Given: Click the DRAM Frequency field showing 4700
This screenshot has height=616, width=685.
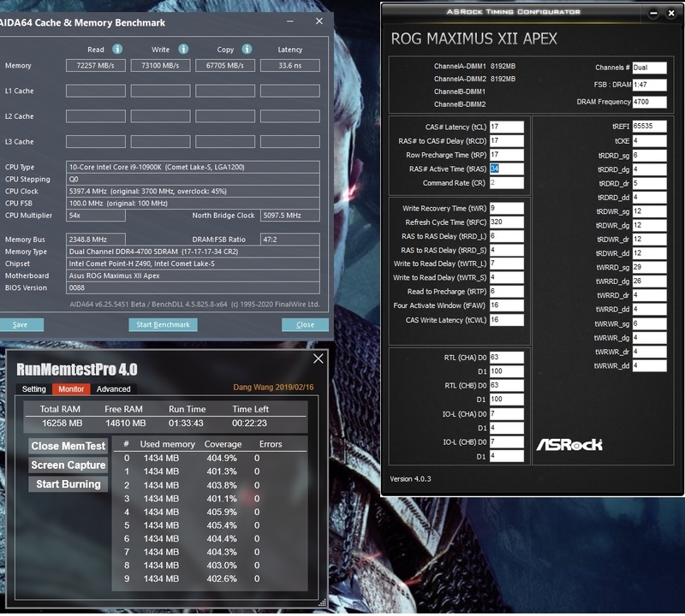Looking at the screenshot, I should click(649, 102).
